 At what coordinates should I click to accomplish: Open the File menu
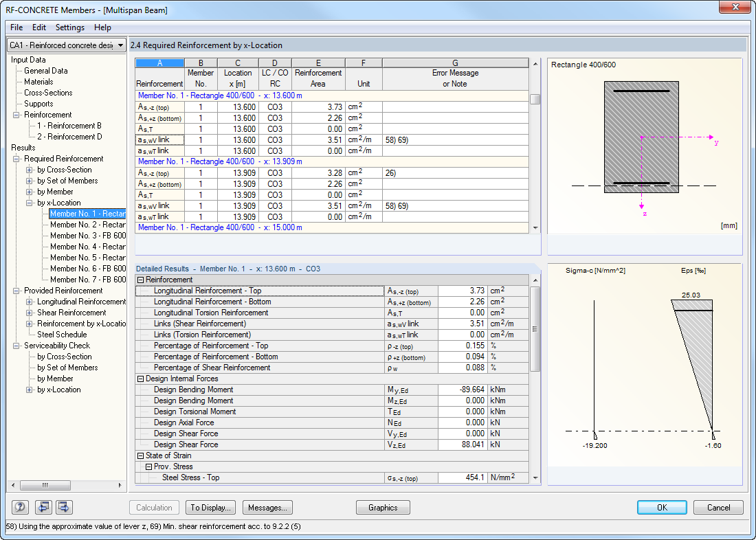[16, 27]
